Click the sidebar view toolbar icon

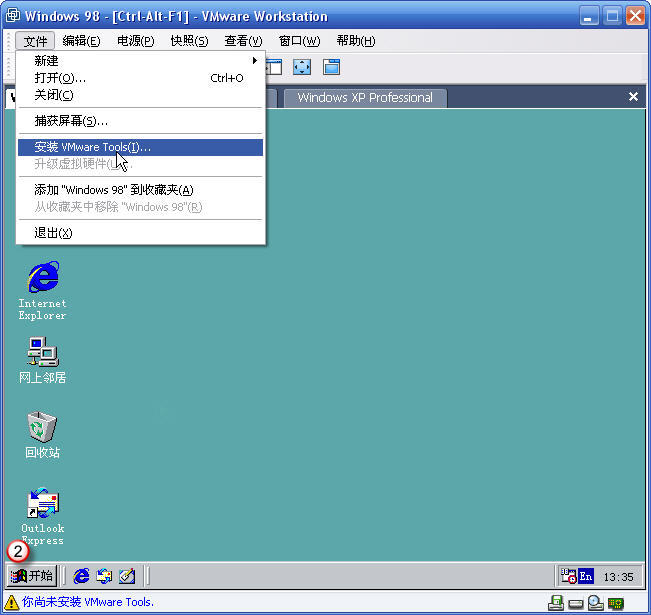(x=274, y=67)
